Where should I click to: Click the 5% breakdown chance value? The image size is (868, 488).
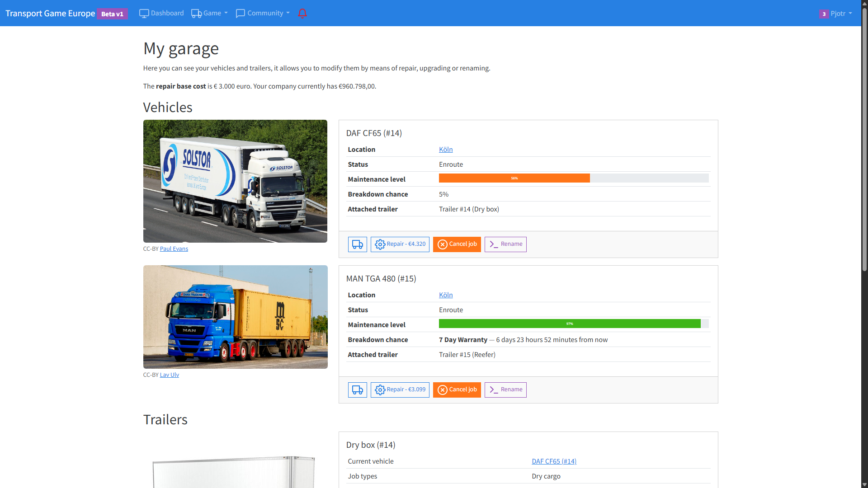[x=443, y=194]
